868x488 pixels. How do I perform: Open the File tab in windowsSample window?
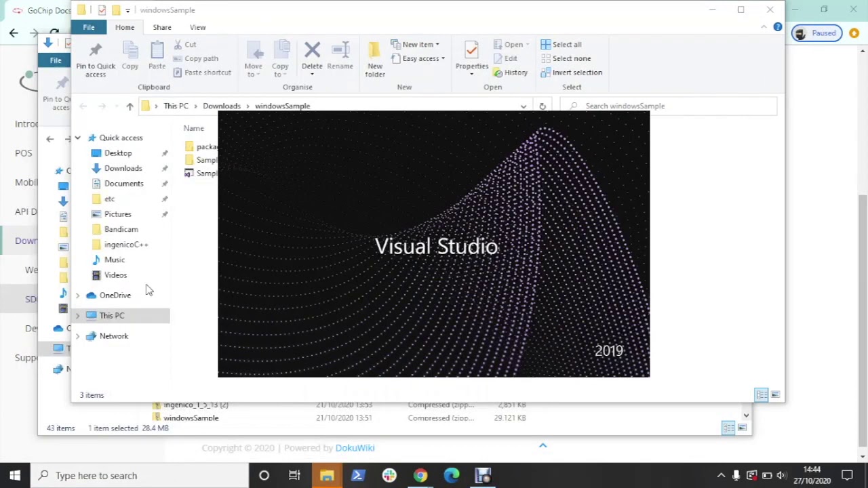[x=89, y=27]
